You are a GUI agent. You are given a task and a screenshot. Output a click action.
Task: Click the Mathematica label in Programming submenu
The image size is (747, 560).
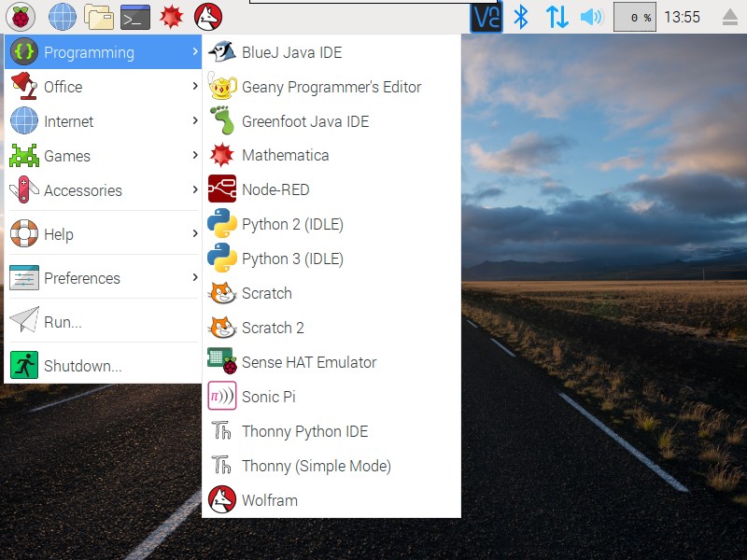[286, 155]
